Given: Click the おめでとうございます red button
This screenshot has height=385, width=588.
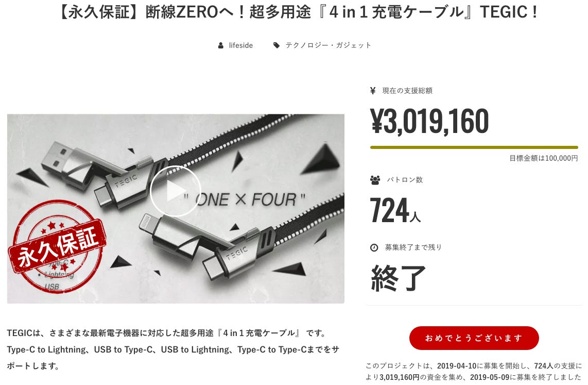Looking at the screenshot, I should tap(474, 338).
